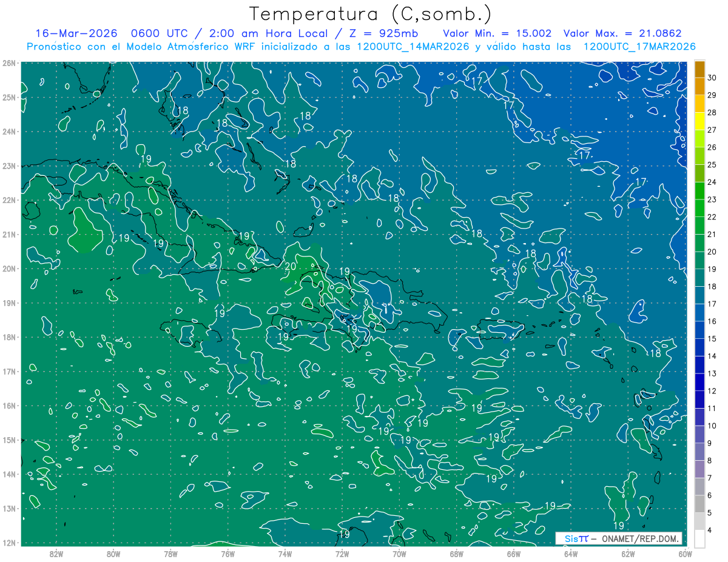Click the latitude label "26N"
The image size is (728, 562).
click(9, 63)
